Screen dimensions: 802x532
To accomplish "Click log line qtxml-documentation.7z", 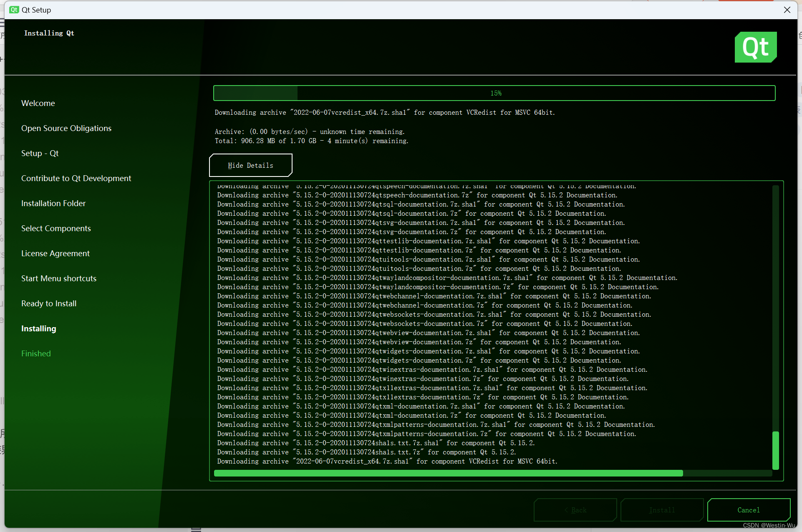I will [411, 415].
